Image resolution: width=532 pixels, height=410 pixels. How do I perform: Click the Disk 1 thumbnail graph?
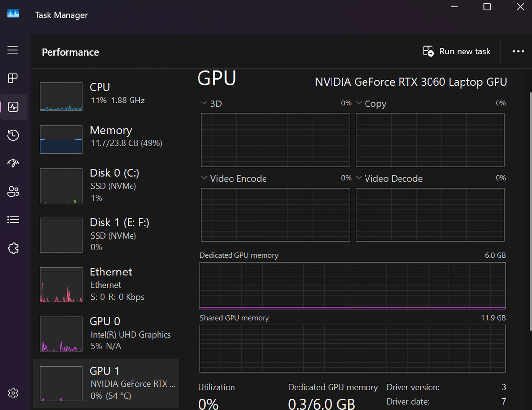click(x=61, y=235)
